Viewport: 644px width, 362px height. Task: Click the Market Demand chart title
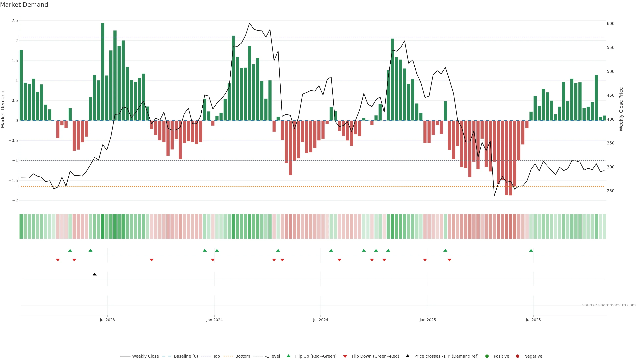pos(24,5)
